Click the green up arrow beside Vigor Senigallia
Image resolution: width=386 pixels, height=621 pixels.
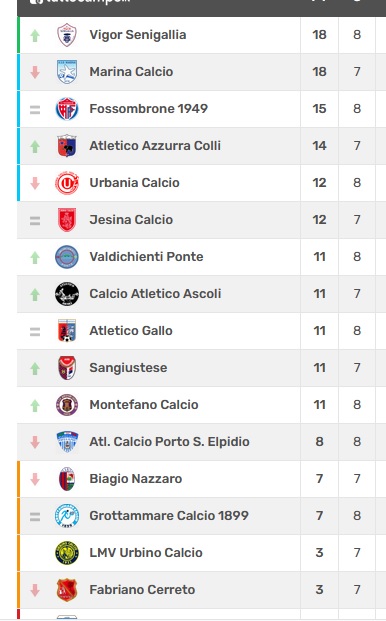pos(35,36)
